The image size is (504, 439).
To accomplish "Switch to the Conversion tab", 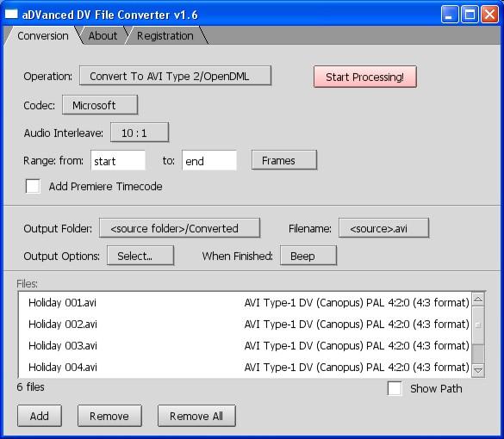I will tap(43, 35).
